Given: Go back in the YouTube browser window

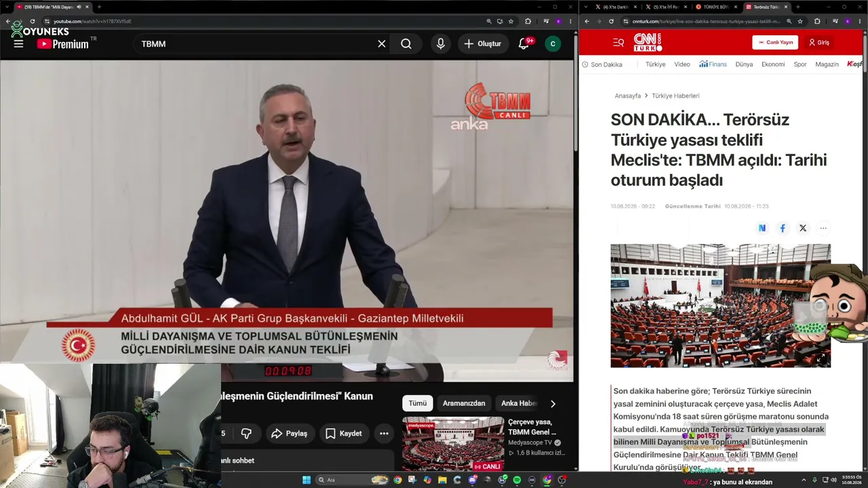Looking at the screenshot, I should coord(7,21).
